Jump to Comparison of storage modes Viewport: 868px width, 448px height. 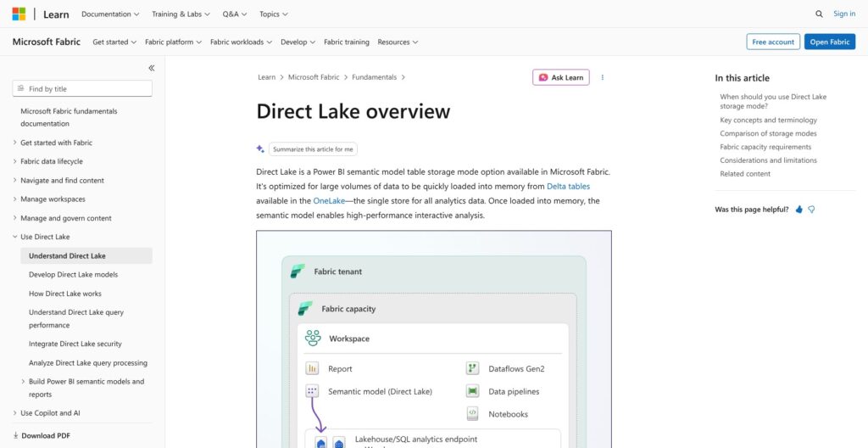click(768, 133)
